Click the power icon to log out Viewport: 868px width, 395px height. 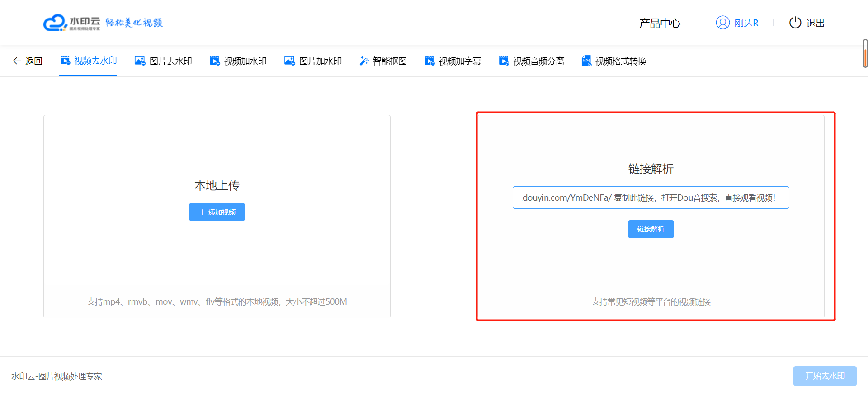795,23
